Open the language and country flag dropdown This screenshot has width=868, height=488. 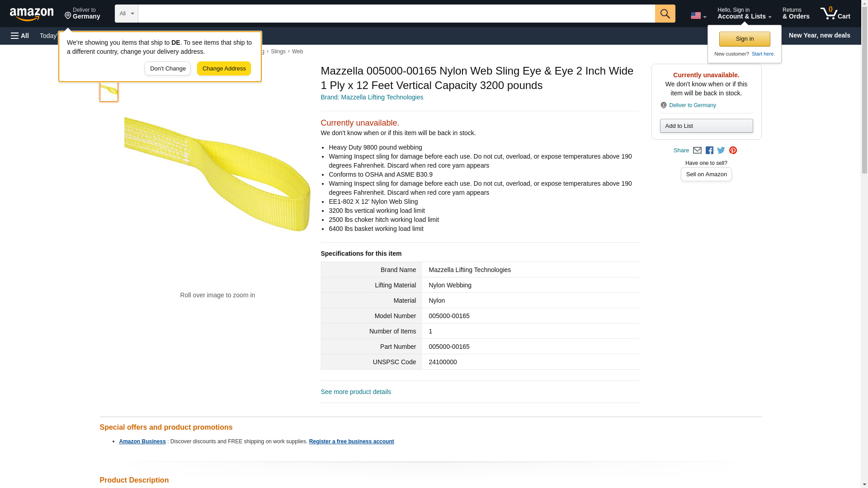698,15
